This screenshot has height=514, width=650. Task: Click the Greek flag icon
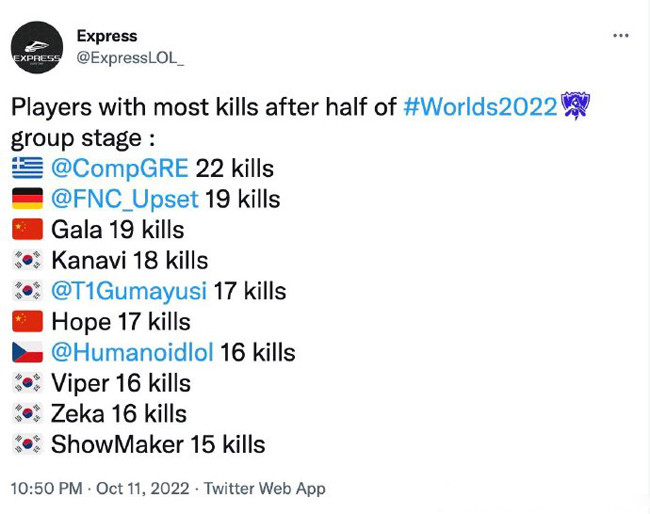[x=27, y=168]
